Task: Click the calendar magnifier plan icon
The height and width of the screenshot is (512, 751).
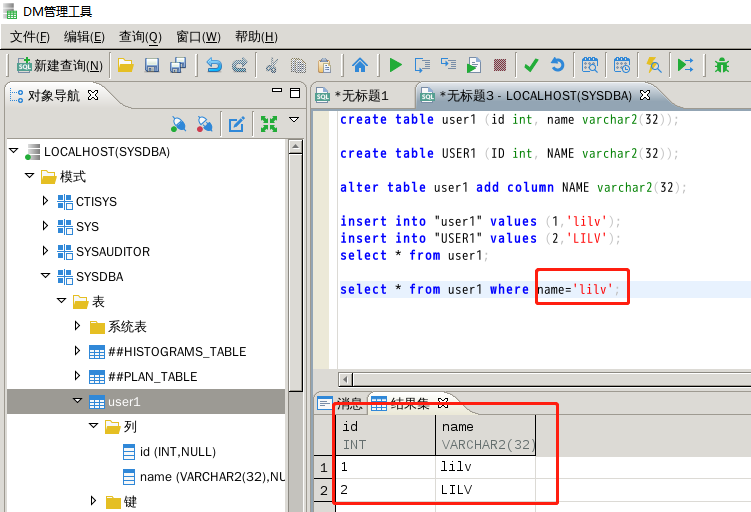Action: tap(590, 65)
